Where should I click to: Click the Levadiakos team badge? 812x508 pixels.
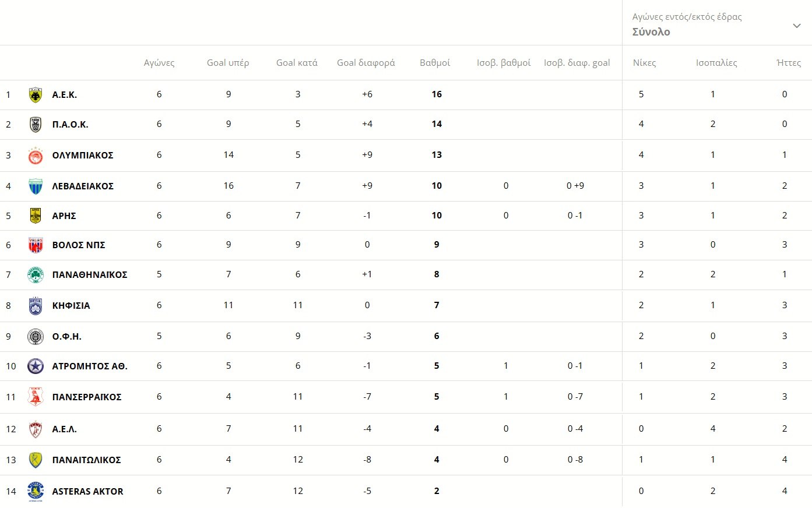pos(36,186)
